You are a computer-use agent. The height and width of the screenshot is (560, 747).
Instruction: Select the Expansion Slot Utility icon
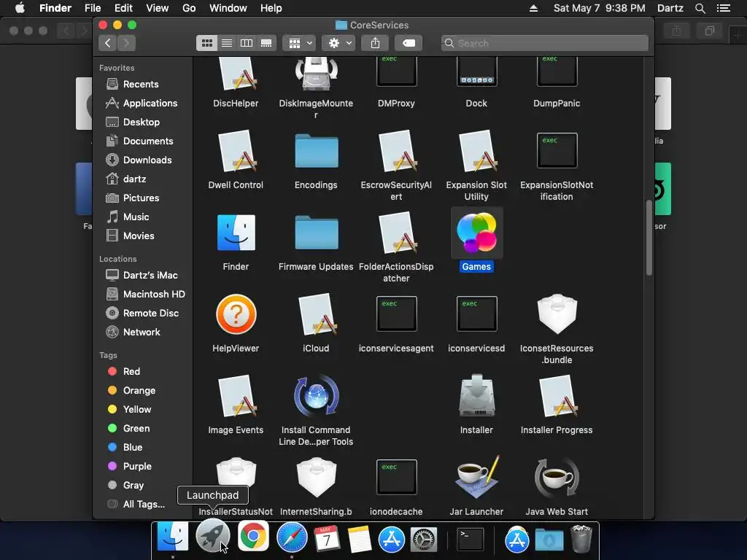477,151
